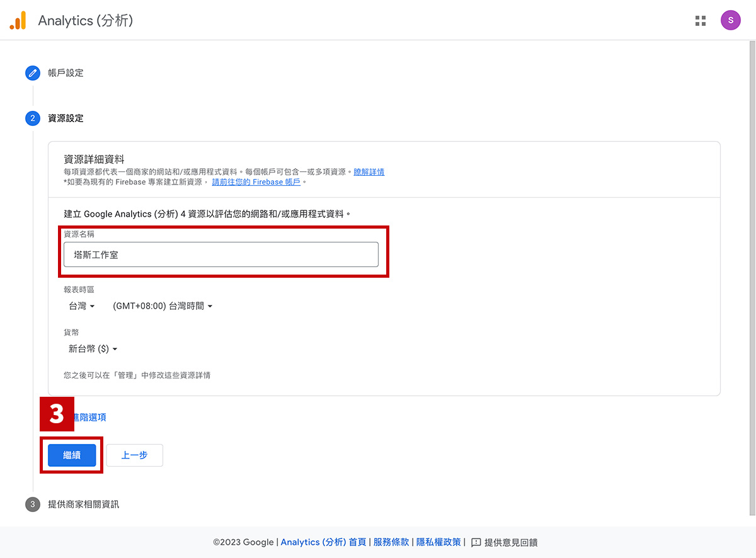Select the 提供商家相關資訊 step label

(x=83, y=504)
